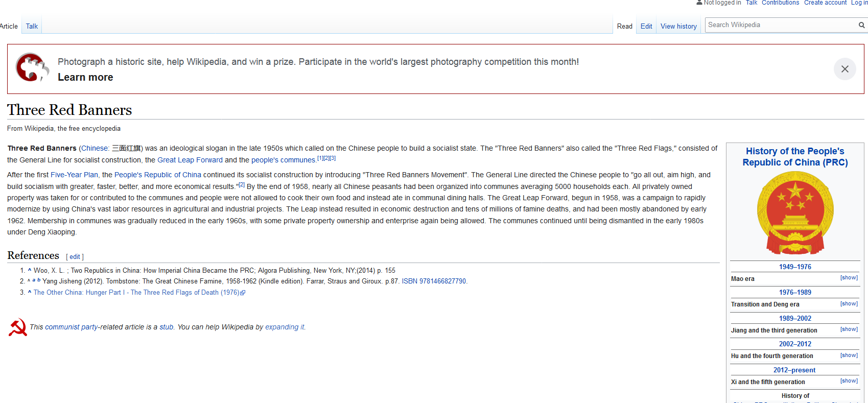This screenshot has height=403, width=868.
Task: Open the Edit tab
Action: (x=646, y=26)
